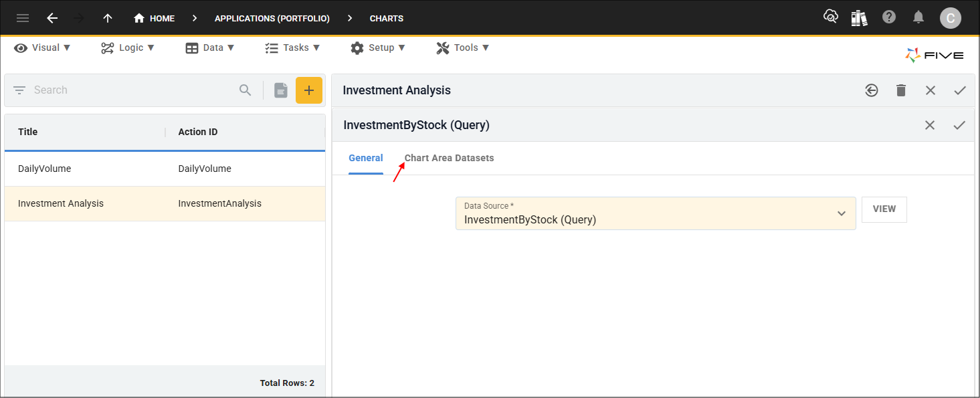The image size is (980, 398).
Task: Delete Investment Analysis with trash icon
Action: coord(901,90)
